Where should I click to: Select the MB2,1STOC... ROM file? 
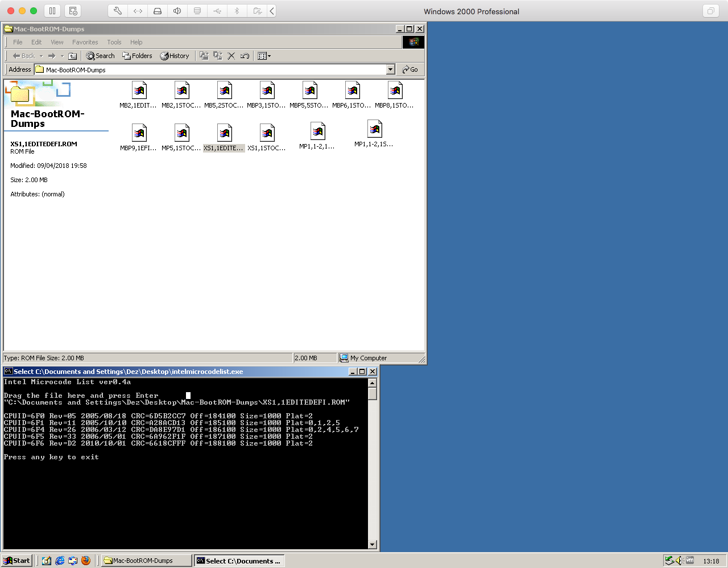coord(181,95)
